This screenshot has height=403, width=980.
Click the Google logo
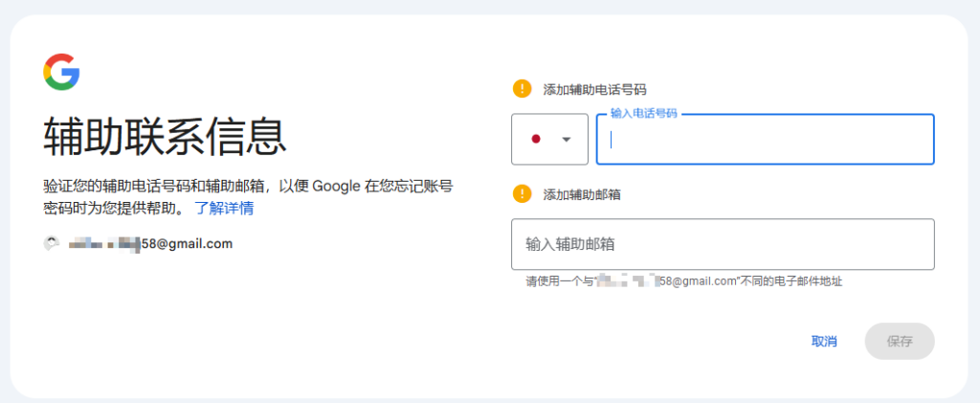(61, 72)
